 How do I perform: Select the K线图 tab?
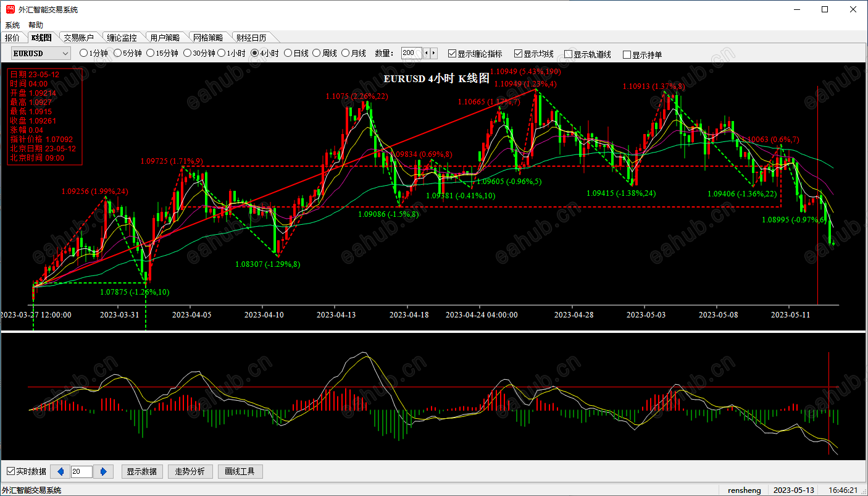pyautogui.click(x=41, y=38)
